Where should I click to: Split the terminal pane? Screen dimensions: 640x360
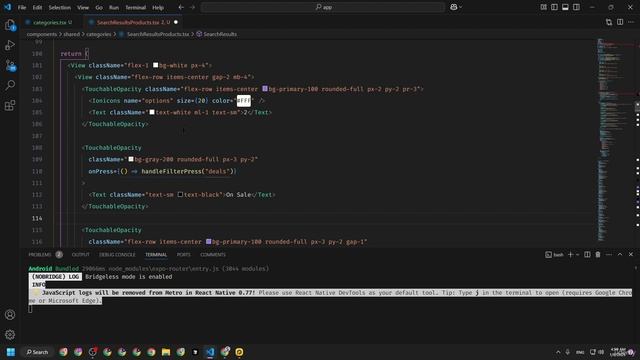[x=587, y=255]
